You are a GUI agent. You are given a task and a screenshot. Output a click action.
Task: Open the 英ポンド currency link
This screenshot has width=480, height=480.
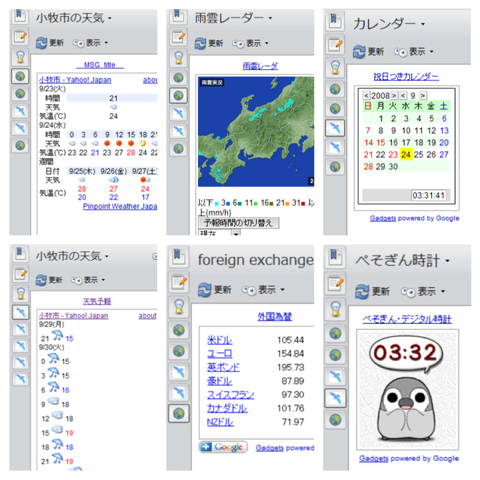coord(223,367)
